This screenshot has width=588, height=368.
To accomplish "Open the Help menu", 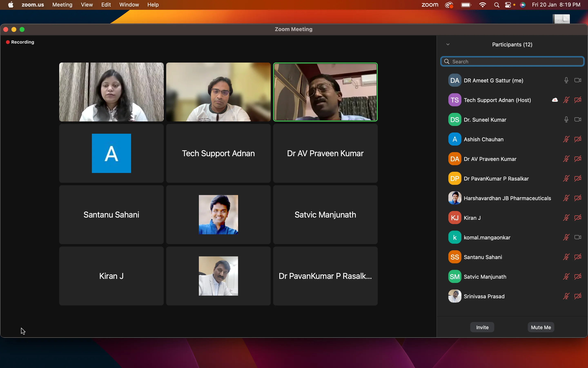I will pos(153,5).
